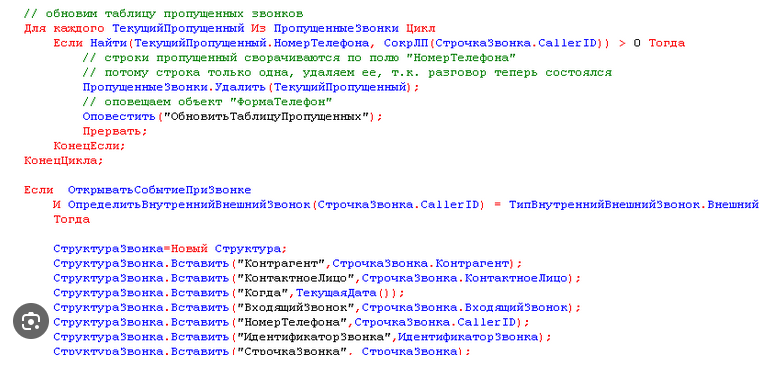
Task: Click the line inserting "Контрагент" into СтруктураЗвонка
Action: coord(288,264)
